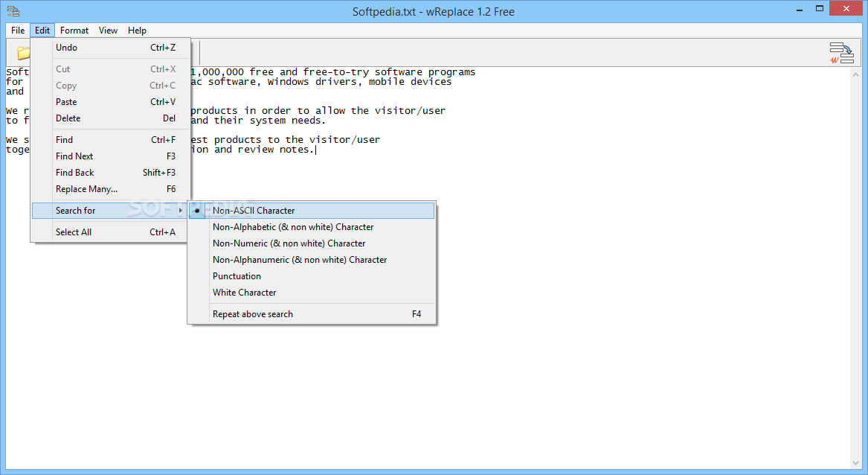Screen dimensions: 868x475
Task: Select White Character search option
Action: pos(312,293)
